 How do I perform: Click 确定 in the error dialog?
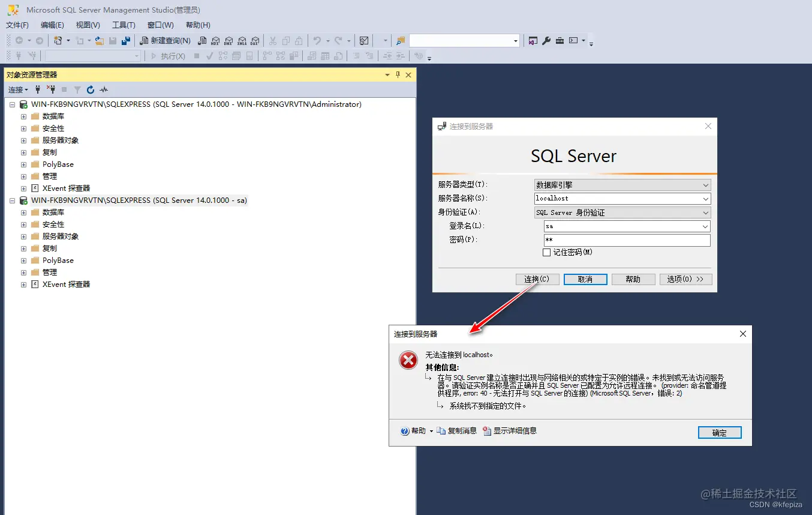click(720, 433)
